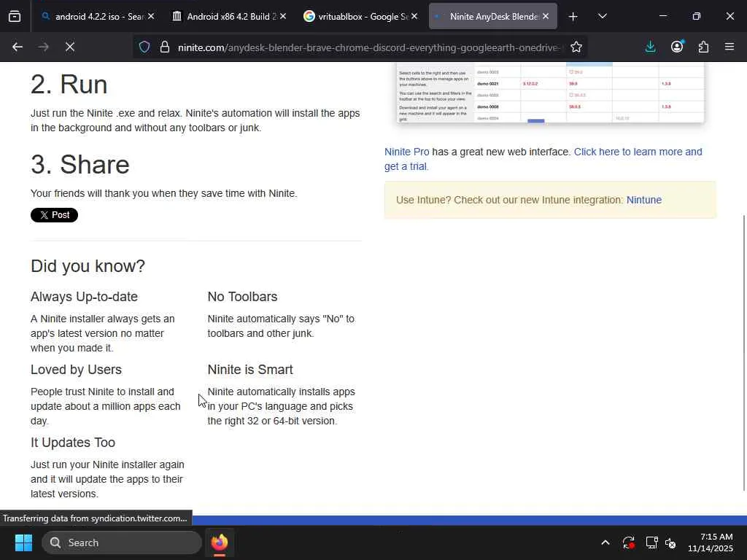The image size is (747, 560).
Task: Click the sync status tray icon
Action: (628, 542)
